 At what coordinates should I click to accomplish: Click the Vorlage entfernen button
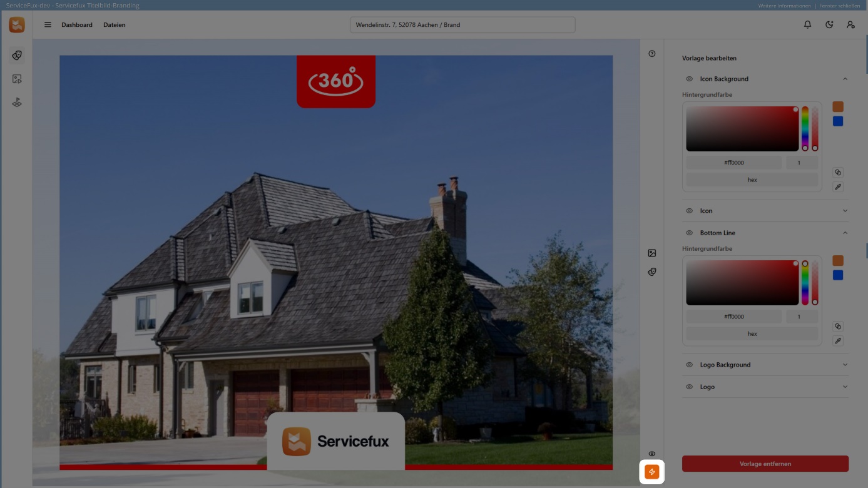coord(765,464)
